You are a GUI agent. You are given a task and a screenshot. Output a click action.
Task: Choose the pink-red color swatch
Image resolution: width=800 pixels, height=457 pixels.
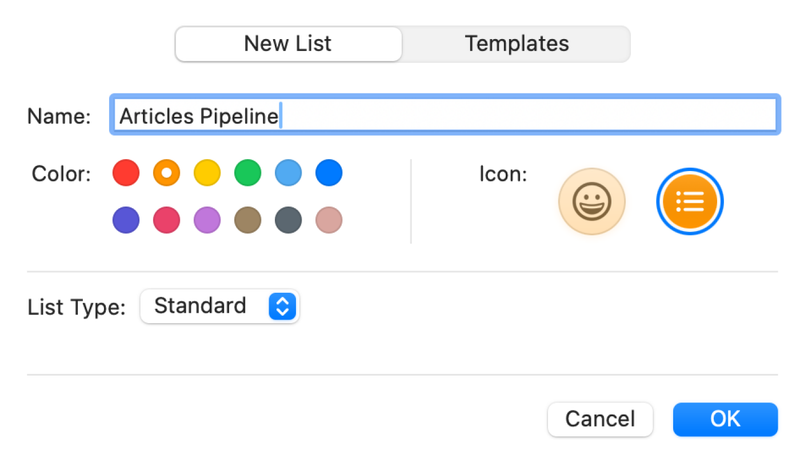click(167, 220)
